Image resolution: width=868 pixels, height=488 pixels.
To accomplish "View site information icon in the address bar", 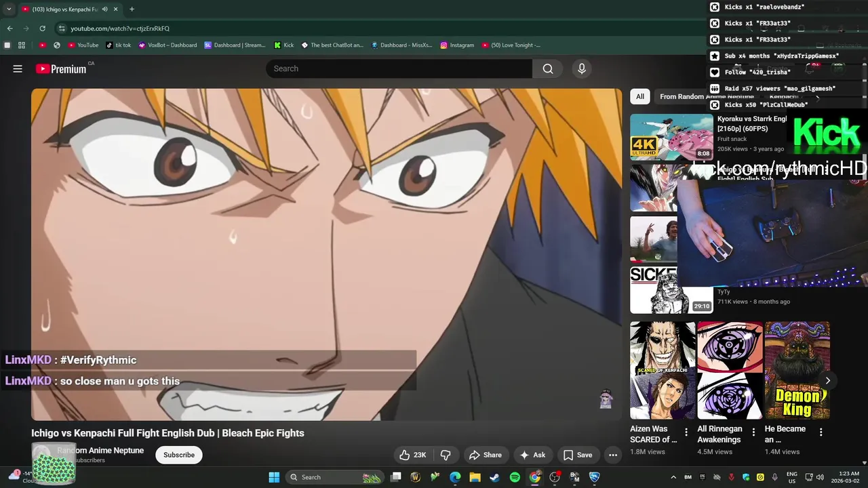I will (62, 28).
